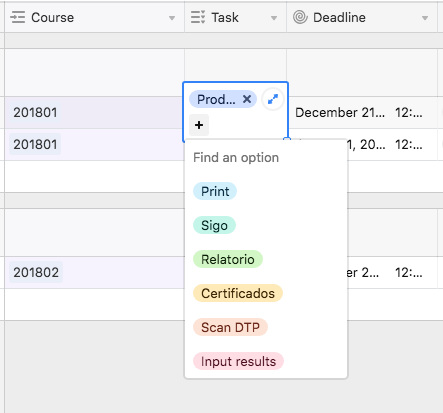Screen dimensions: 443x413
Task: Click the Course field type icon
Action: 18,17
